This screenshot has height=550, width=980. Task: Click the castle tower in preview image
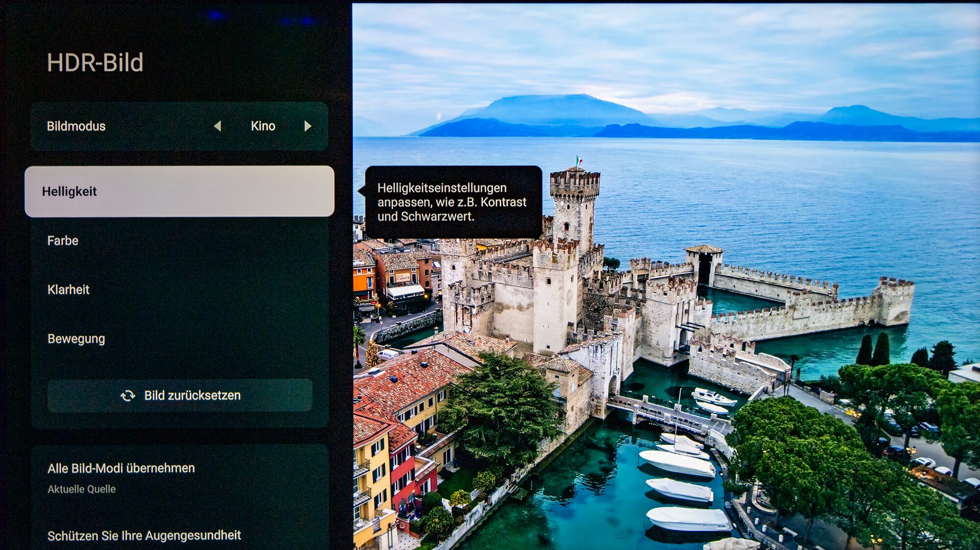coord(573,211)
